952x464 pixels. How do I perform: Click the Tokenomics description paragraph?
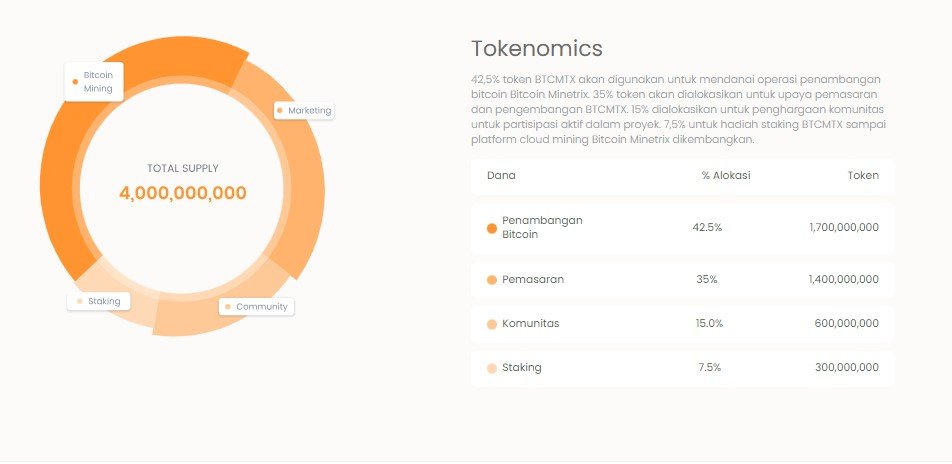pos(678,109)
